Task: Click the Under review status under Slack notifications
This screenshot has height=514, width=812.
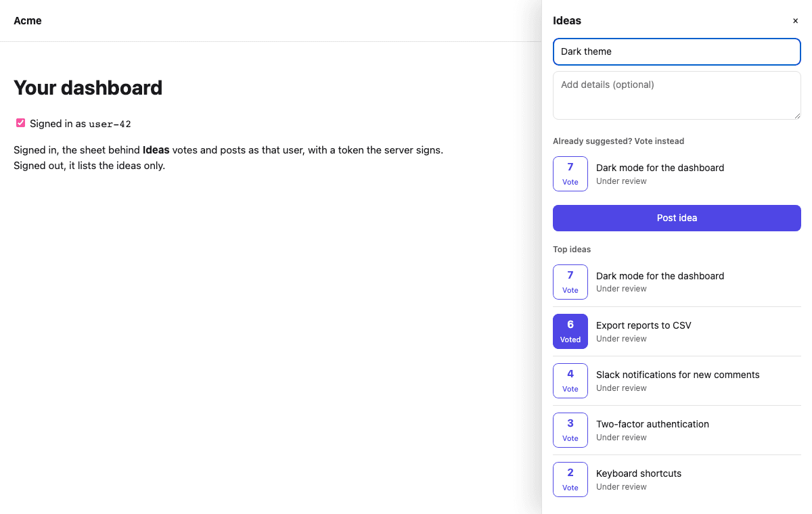Action: (621, 388)
